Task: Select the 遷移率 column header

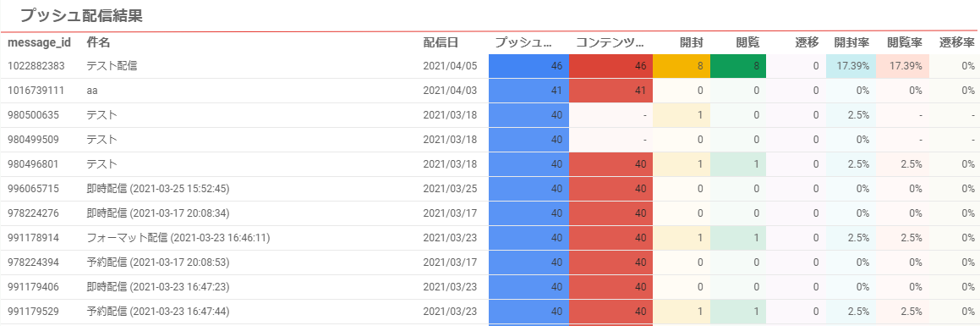Action: [x=957, y=42]
